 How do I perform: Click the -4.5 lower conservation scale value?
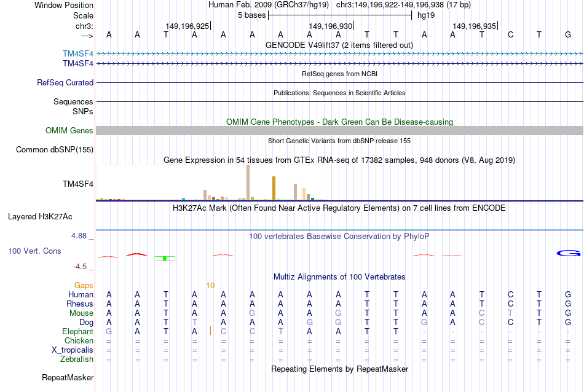(x=80, y=266)
